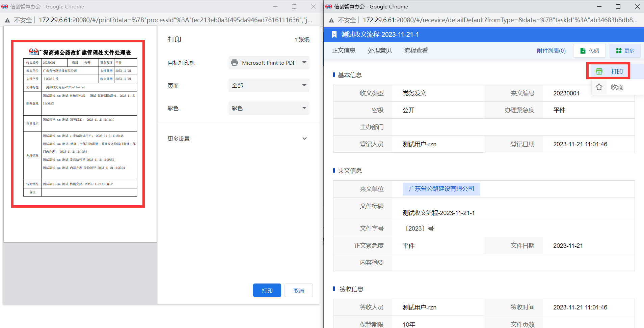
Task: Click the 签收信息 section heading
Action: pyautogui.click(x=351, y=289)
